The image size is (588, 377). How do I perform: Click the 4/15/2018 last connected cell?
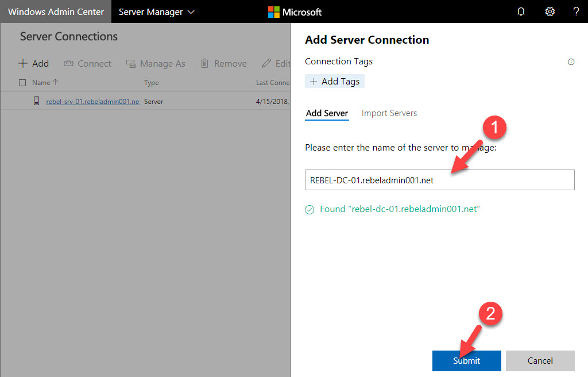click(272, 101)
